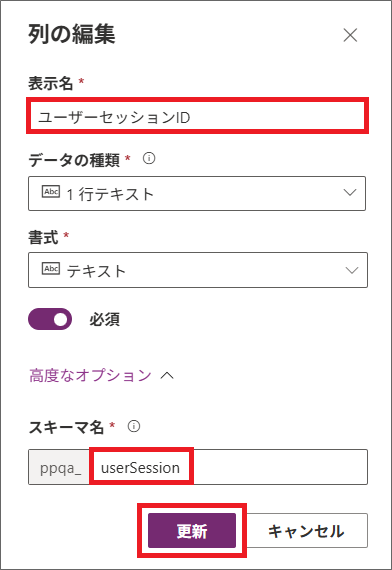Click the down chevron of 書式 dropdown

[352, 270]
